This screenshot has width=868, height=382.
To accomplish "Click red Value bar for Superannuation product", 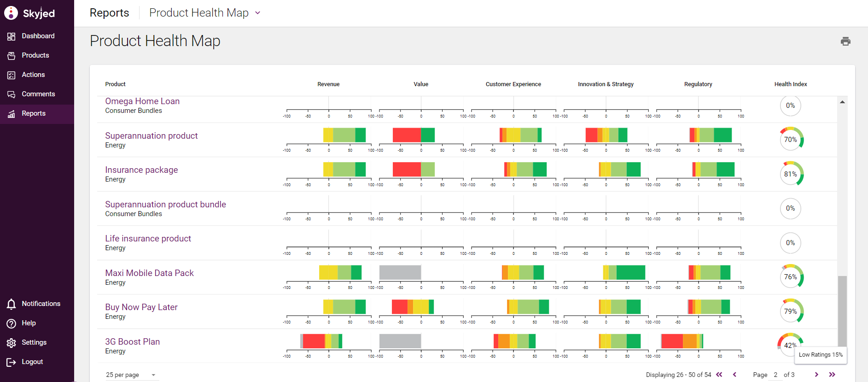I will click(406, 135).
